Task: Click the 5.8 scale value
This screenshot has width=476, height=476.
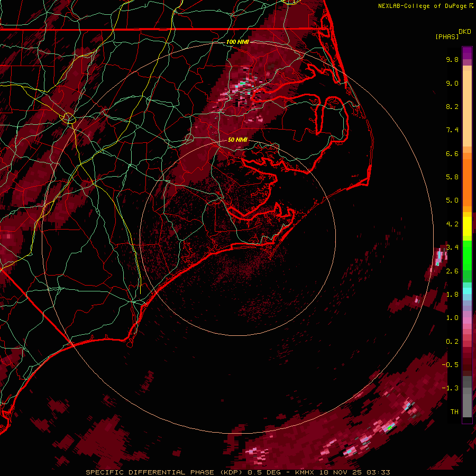Action: point(452,177)
